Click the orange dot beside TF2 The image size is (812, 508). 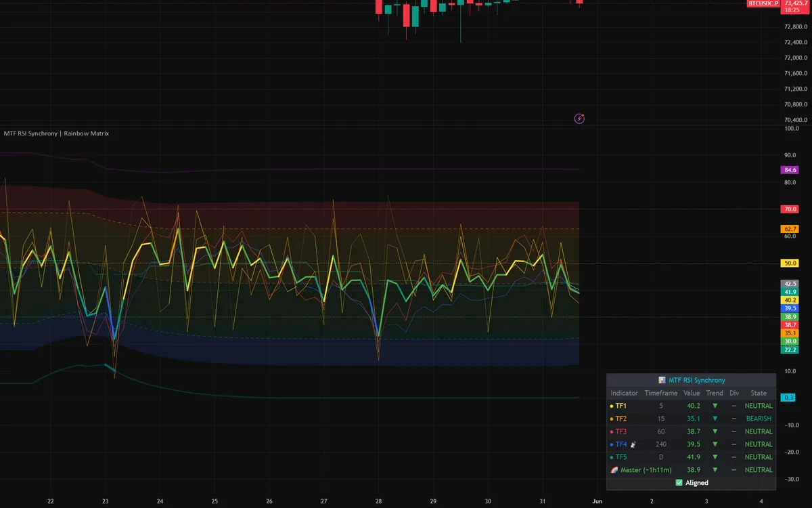[x=612, y=419]
